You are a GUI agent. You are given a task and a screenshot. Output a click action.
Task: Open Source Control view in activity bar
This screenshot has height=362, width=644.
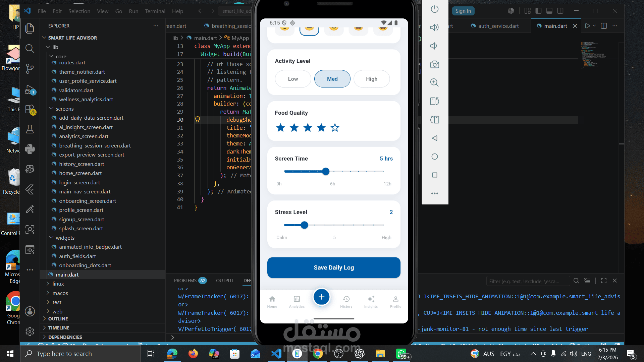[30, 69]
